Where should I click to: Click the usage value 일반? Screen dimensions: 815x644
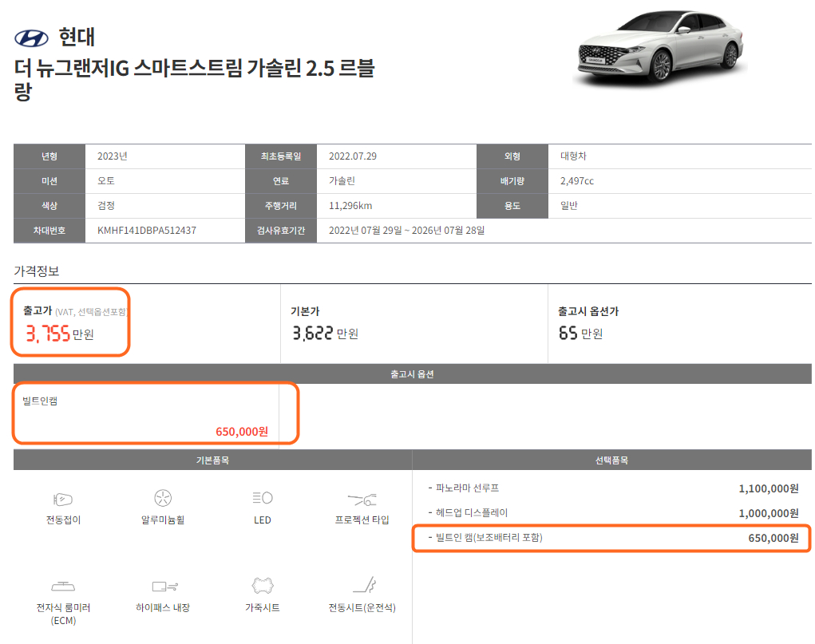568,206
